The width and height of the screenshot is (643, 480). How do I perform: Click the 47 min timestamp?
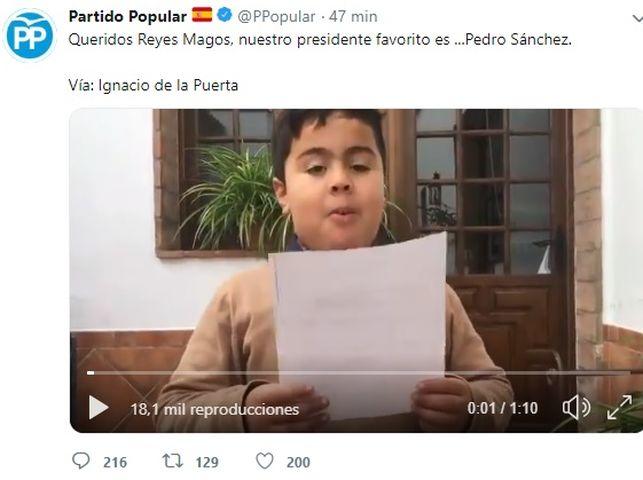(x=353, y=16)
